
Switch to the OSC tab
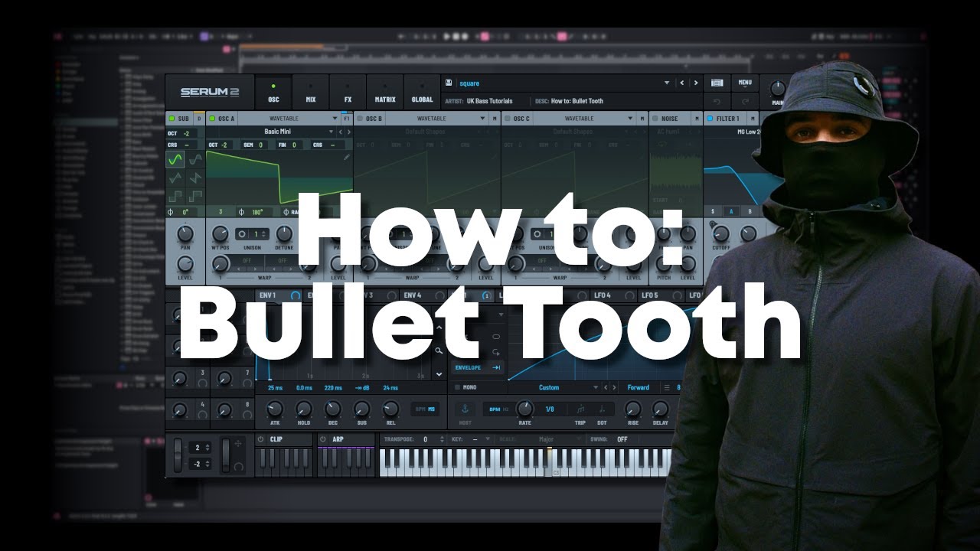pos(273,92)
